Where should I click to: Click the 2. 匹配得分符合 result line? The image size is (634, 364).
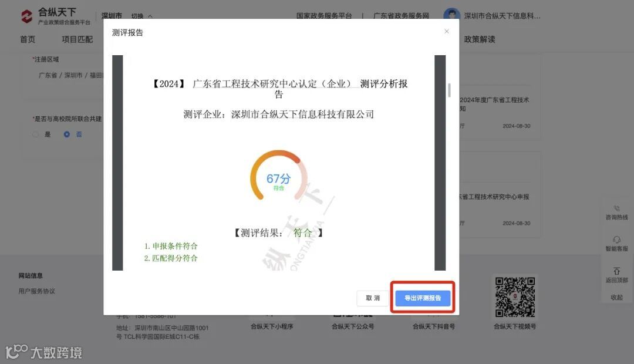[171, 258]
